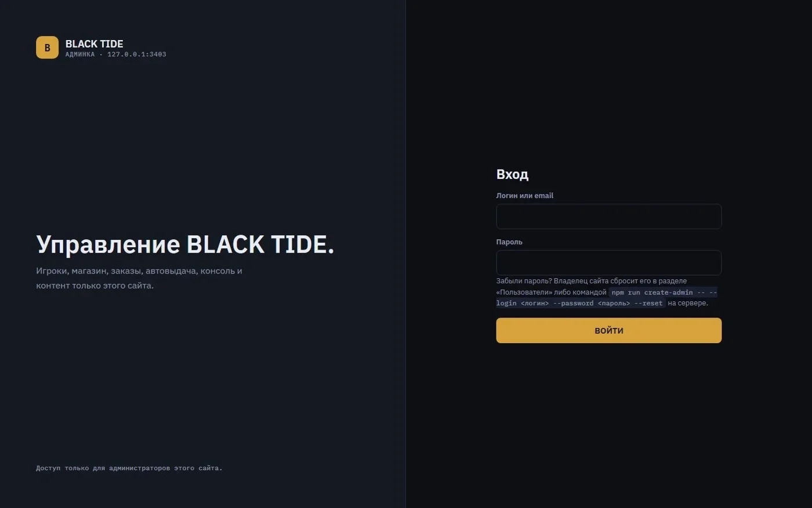The image size is (812, 508).
Task: Click the Управление BLACK TIDE. heading
Action: click(x=185, y=244)
